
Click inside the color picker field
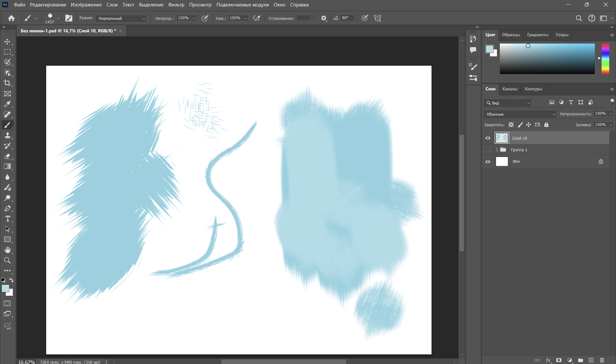tap(547, 59)
